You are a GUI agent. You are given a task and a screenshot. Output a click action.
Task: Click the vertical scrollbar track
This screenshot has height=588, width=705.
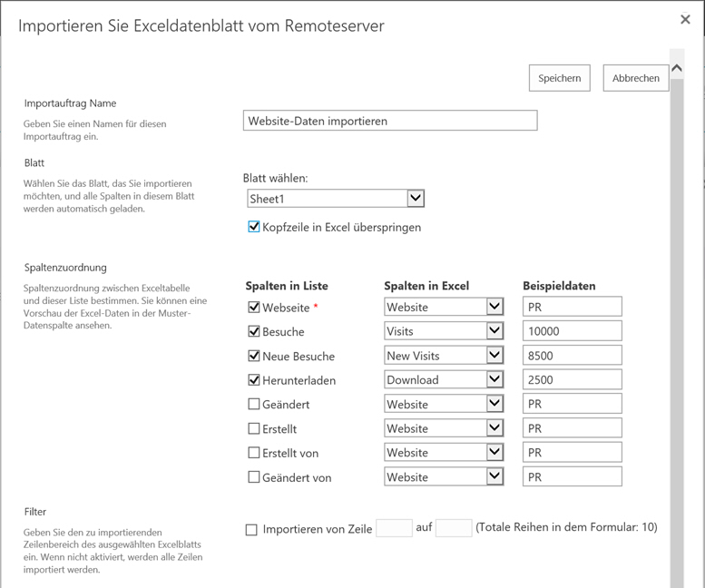[677, 333]
